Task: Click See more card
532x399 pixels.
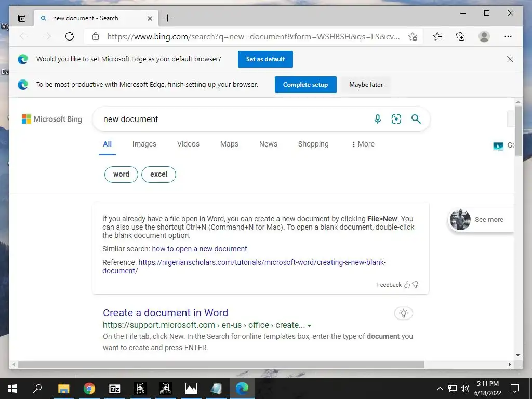Action: click(x=481, y=220)
